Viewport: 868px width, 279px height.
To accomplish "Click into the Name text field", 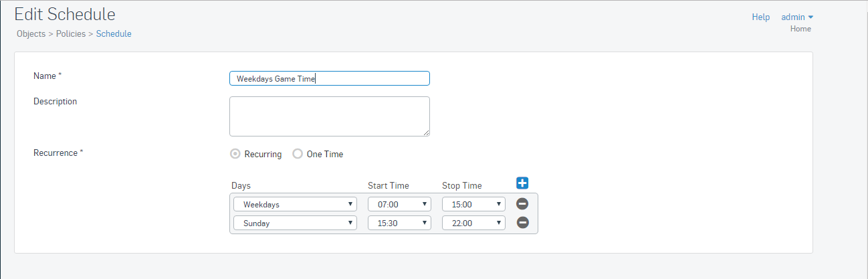I will click(329, 78).
